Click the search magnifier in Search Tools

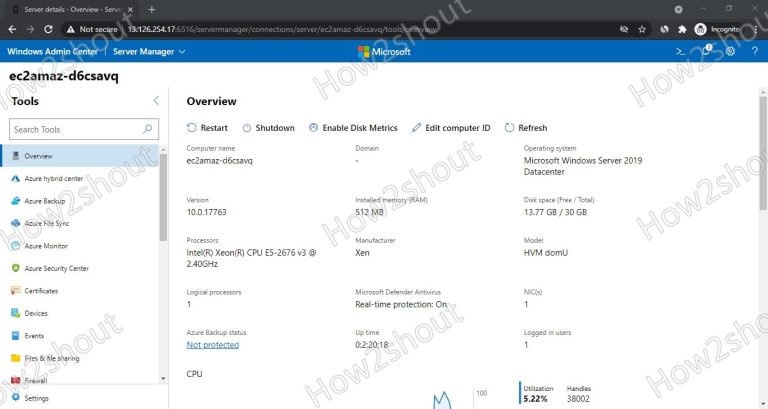(x=147, y=129)
